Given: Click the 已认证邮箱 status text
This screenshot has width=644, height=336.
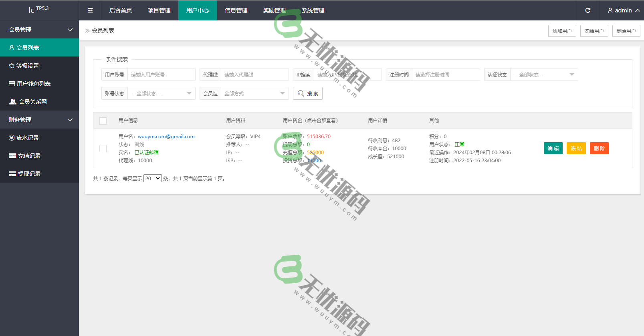Looking at the screenshot, I should pos(146,153).
